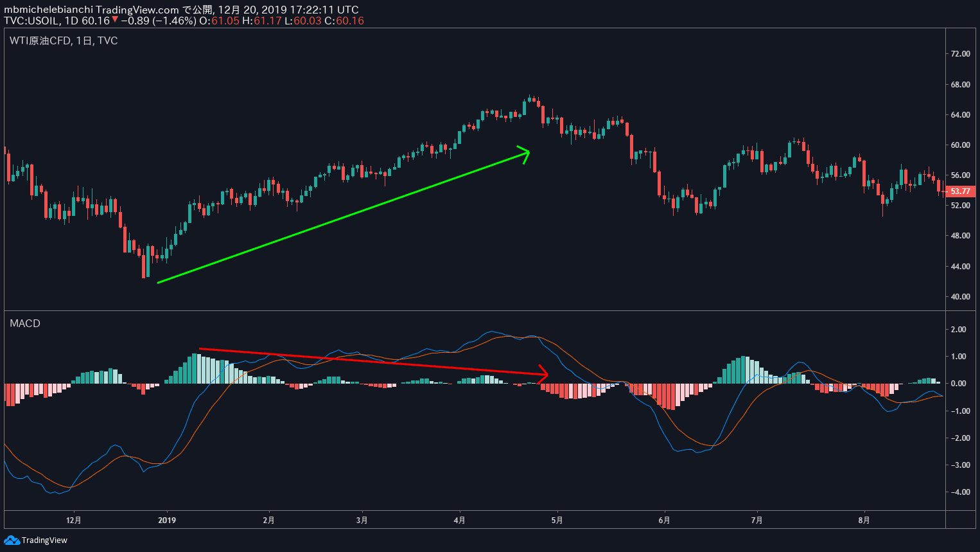This screenshot has height=552, width=980.
Task: Select the green upward trend line
Action: click(x=340, y=217)
